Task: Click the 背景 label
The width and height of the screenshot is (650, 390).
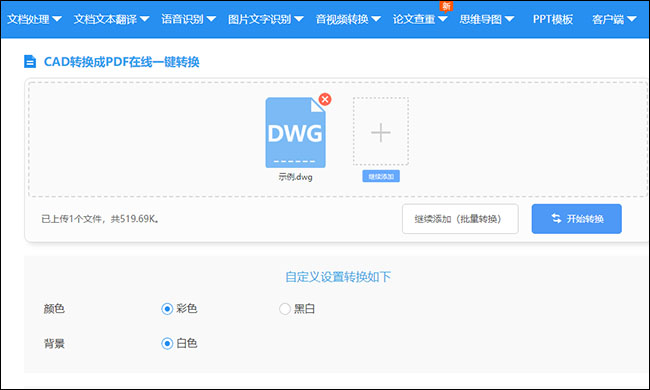Action: point(54,343)
